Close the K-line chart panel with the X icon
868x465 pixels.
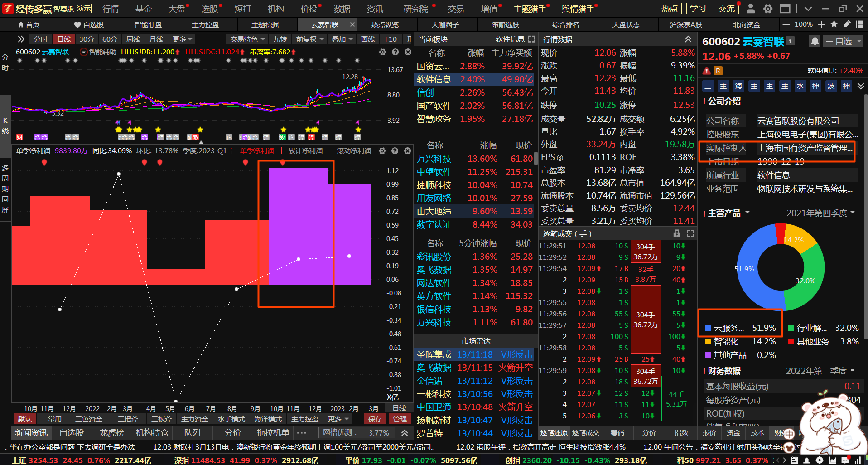[408, 52]
